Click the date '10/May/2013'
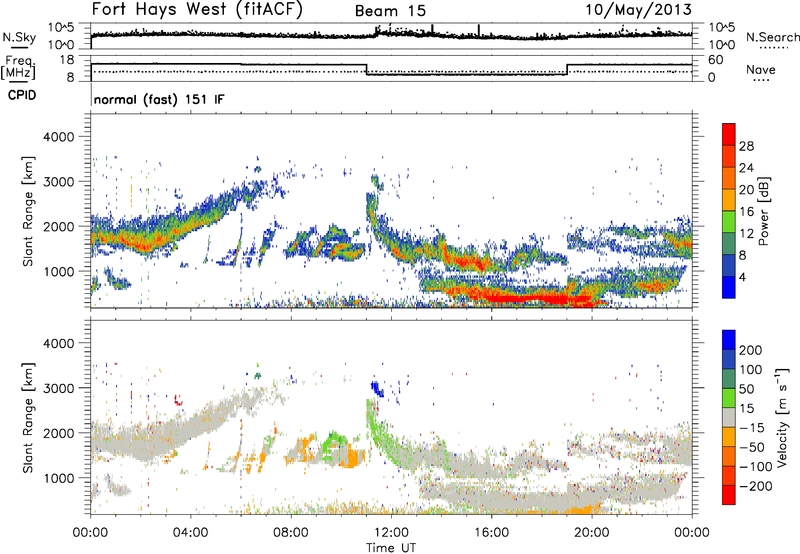The width and height of the screenshot is (800, 554). 638,10
